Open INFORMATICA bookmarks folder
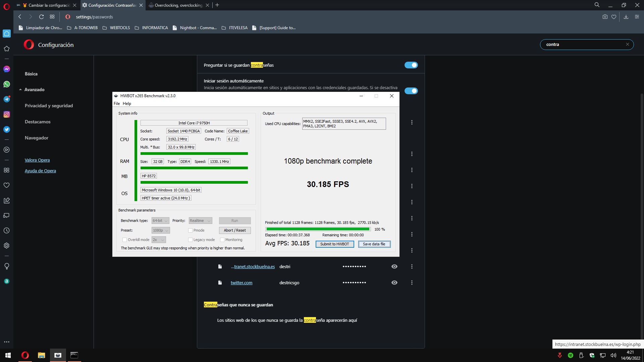 click(x=151, y=28)
